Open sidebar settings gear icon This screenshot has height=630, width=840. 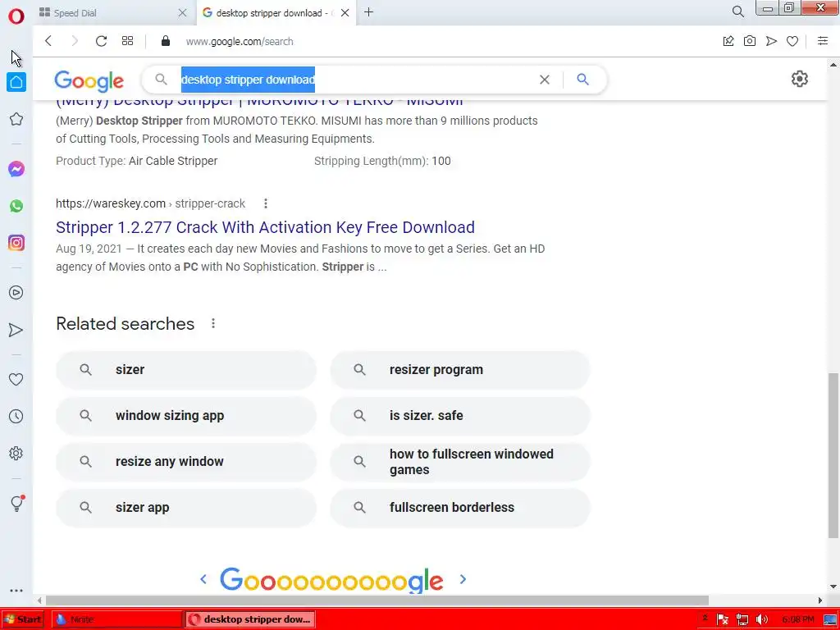16,453
